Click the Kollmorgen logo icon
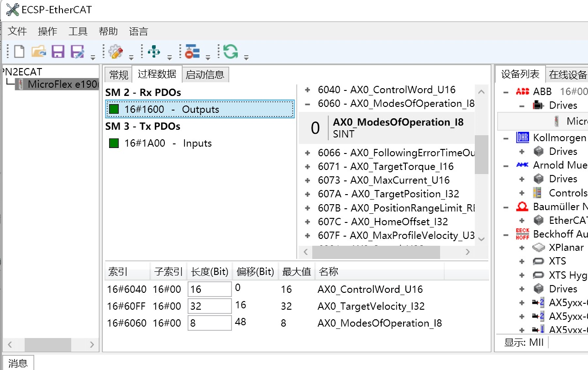Image resolution: width=588 pixels, height=370 pixels. 522,137
